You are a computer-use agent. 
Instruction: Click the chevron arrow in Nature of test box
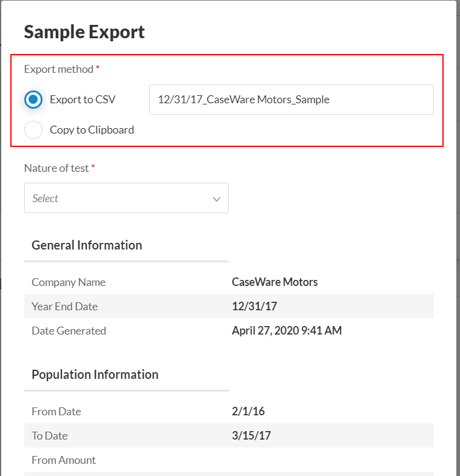click(x=217, y=199)
